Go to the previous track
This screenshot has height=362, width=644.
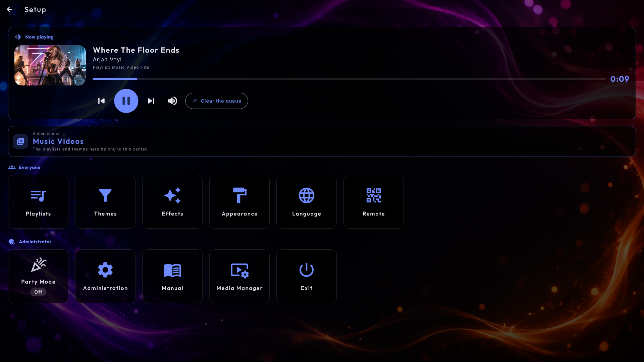click(x=101, y=101)
